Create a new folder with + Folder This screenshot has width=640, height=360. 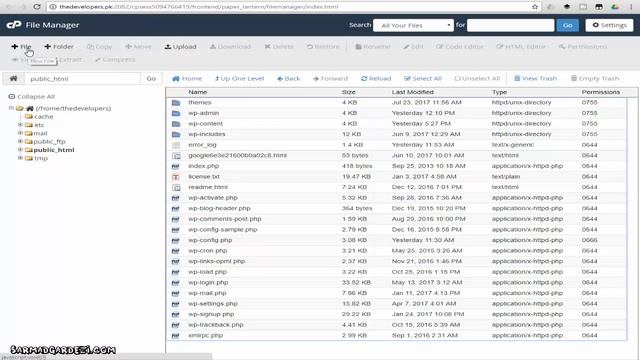point(59,47)
